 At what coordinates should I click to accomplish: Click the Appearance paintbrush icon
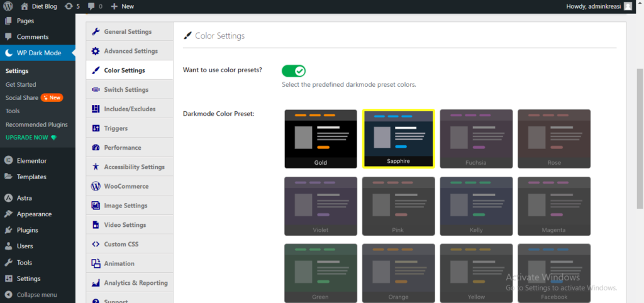pos(9,214)
